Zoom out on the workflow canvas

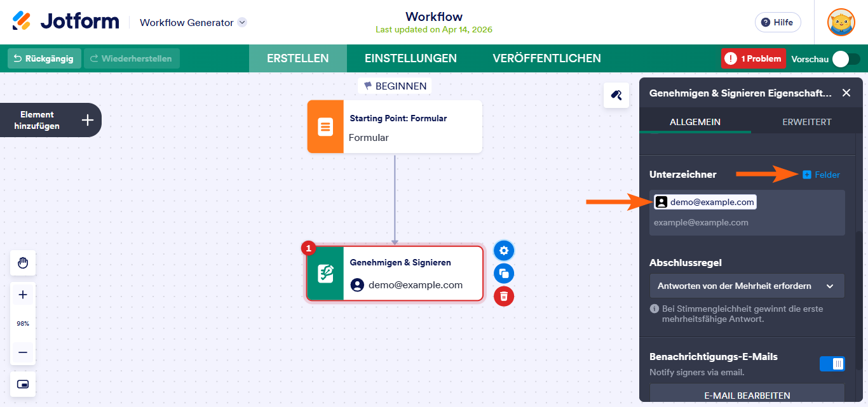click(22, 352)
